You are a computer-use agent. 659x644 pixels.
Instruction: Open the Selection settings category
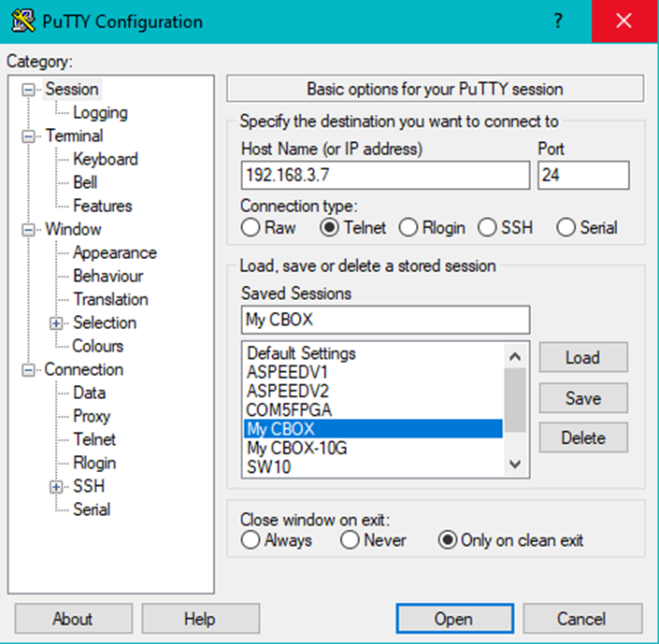point(105,322)
